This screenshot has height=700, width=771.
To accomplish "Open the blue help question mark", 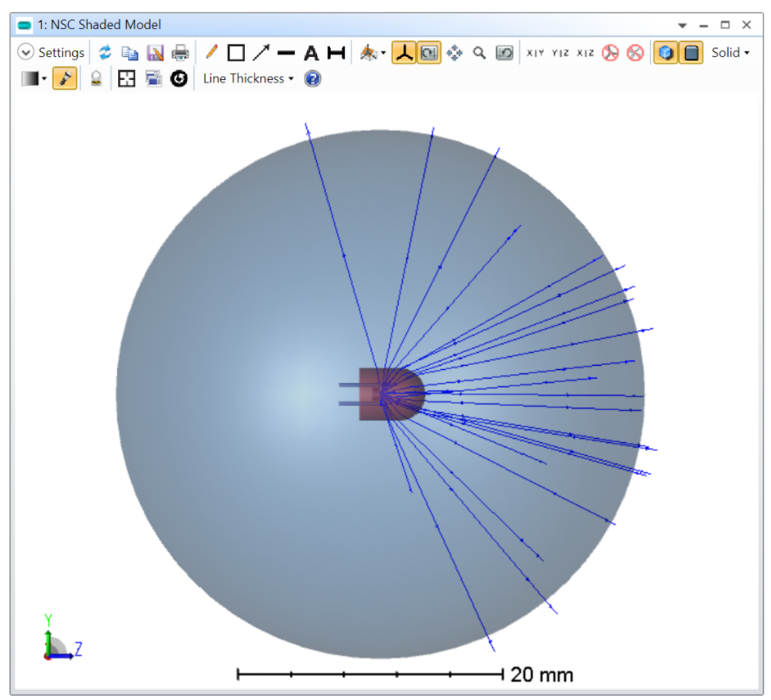I will 313,78.
